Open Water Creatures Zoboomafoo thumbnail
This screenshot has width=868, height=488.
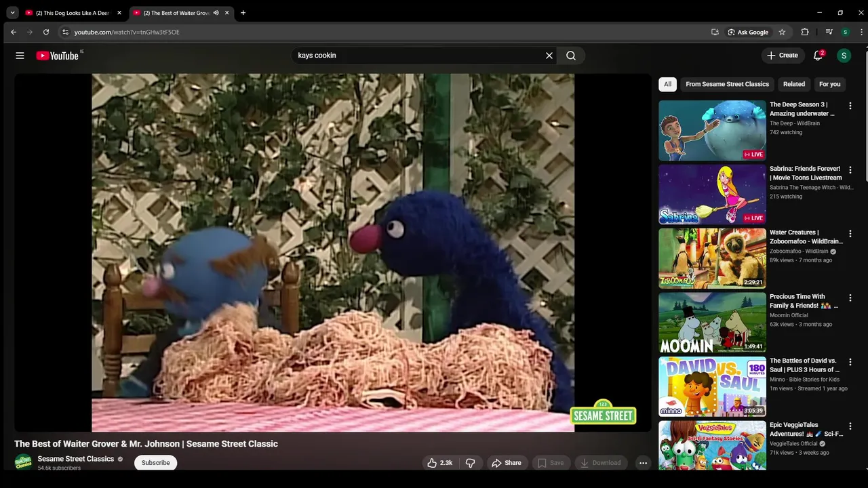[x=712, y=259]
